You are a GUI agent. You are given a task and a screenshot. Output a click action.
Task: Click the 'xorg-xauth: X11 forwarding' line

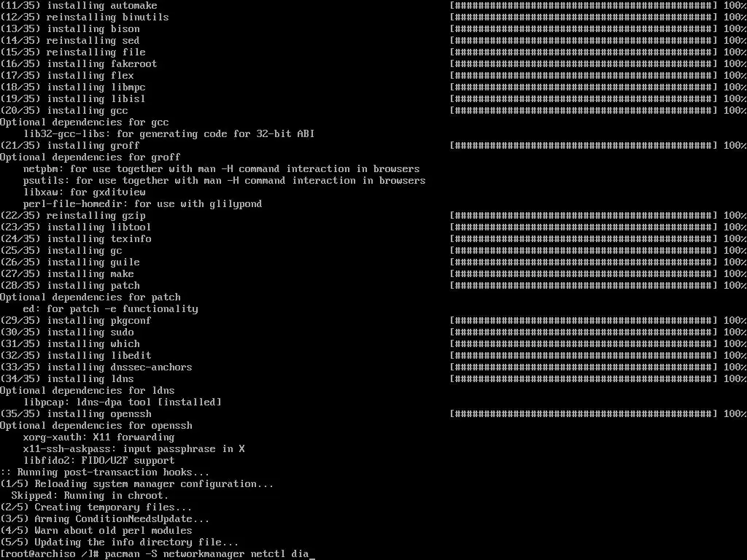tap(98, 437)
